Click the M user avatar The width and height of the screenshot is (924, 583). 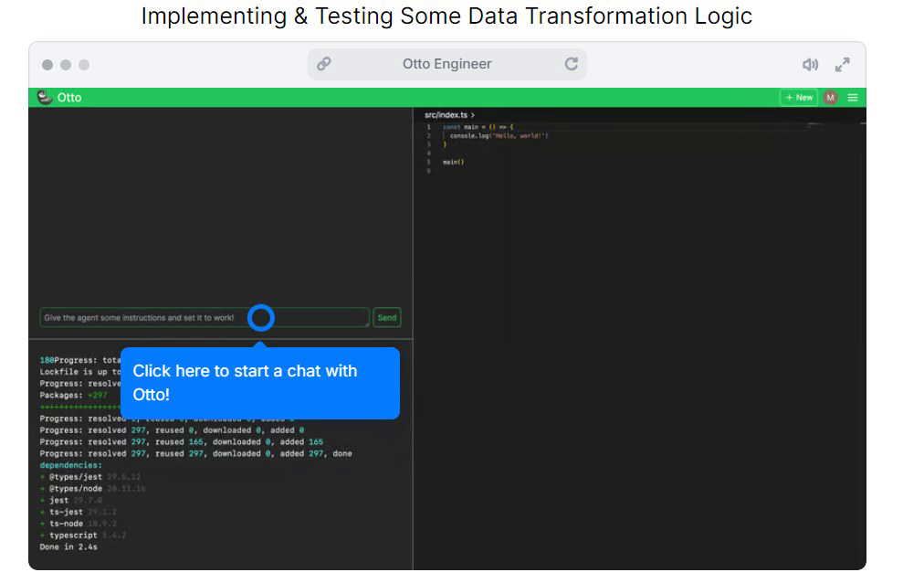coord(830,98)
